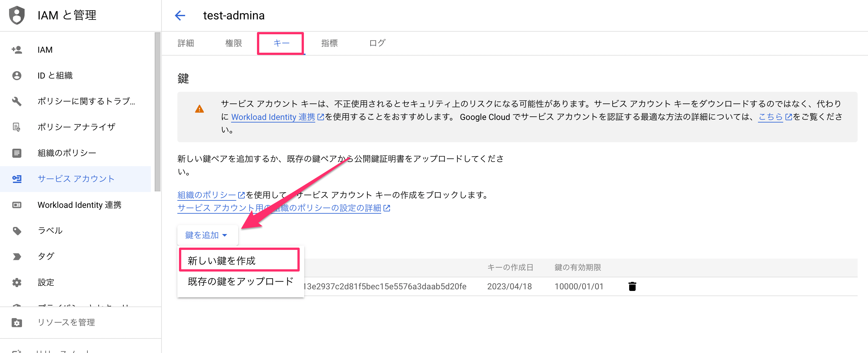Image resolution: width=868 pixels, height=353 pixels.
Task: Click the IAM shield logo icon
Action: 17,15
